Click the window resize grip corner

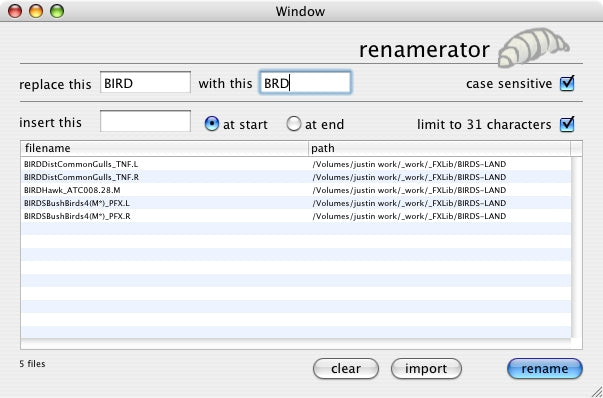pos(596,391)
